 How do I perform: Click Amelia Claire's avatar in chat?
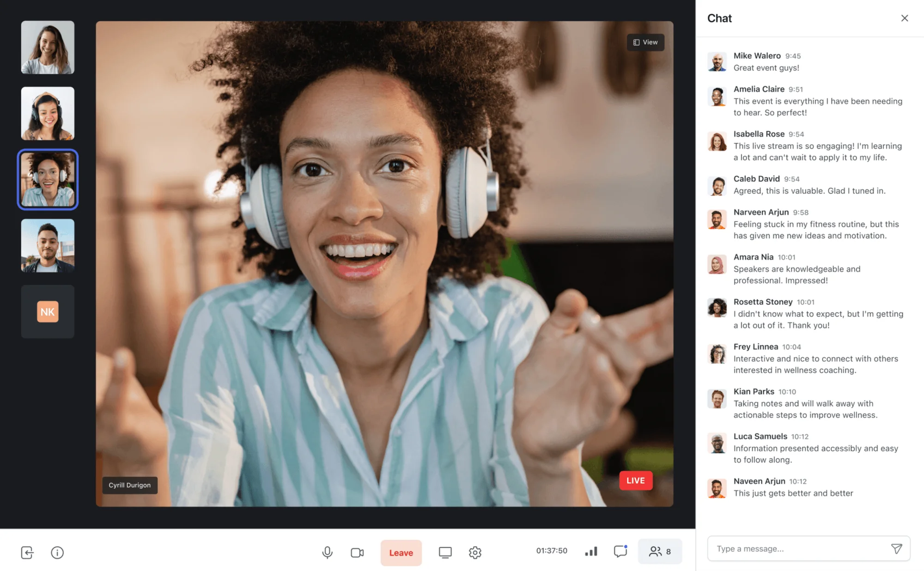(717, 96)
